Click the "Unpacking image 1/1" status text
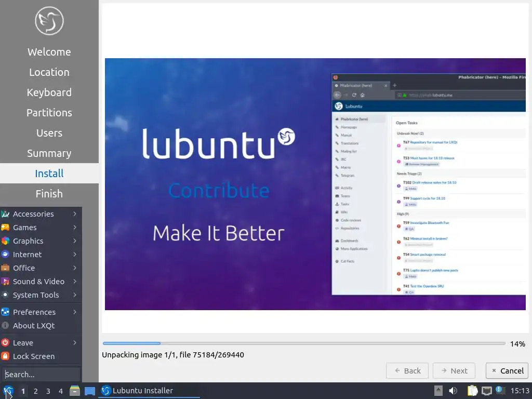Viewport: 532px width, 399px height. 173,355
